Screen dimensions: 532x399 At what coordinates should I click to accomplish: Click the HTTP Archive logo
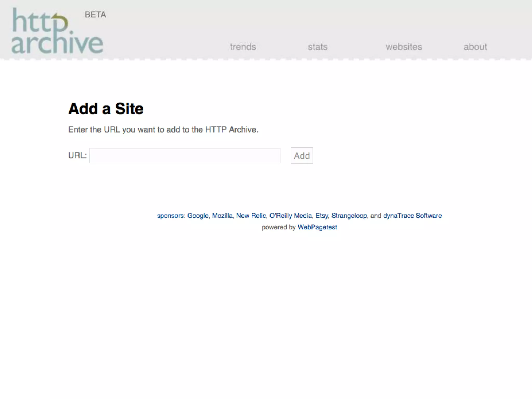click(57, 31)
